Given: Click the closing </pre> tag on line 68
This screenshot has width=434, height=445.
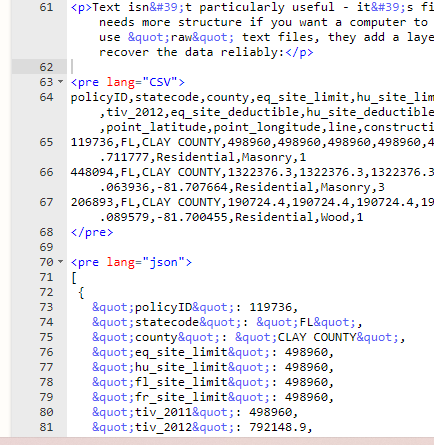Looking at the screenshot, I should pyautogui.click(x=92, y=232).
